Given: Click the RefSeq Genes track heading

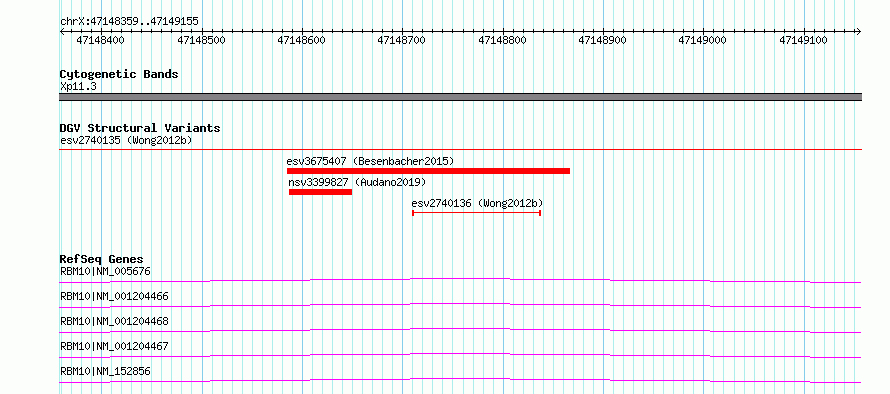Looking at the screenshot, I should pyautogui.click(x=101, y=259).
